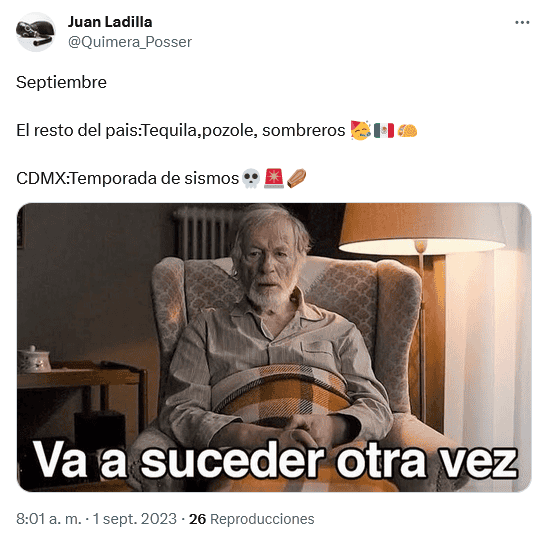548x534 pixels.
Task: Select the skull emoji
Action: (x=251, y=179)
